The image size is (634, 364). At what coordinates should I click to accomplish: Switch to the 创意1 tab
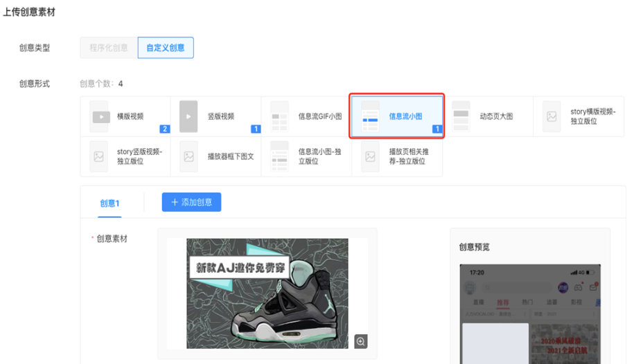click(109, 203)
